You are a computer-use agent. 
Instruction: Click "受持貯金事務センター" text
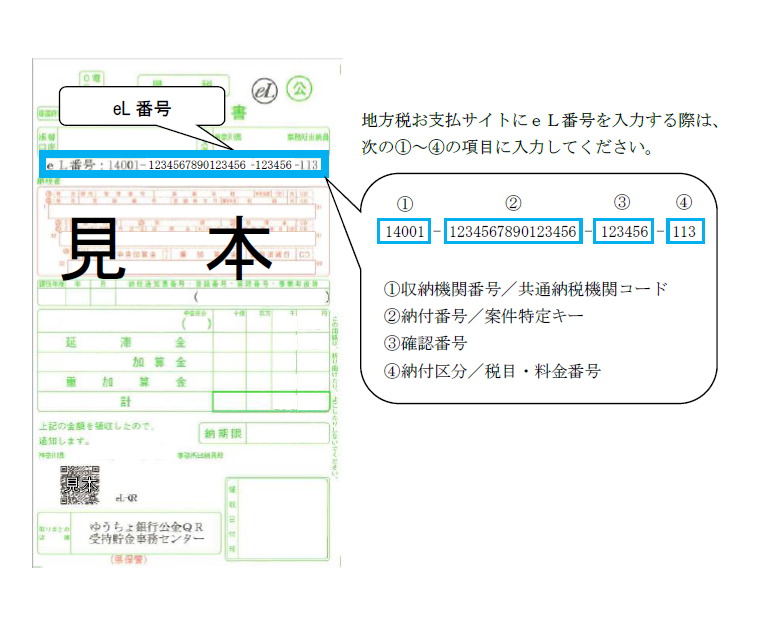(146, 539)
